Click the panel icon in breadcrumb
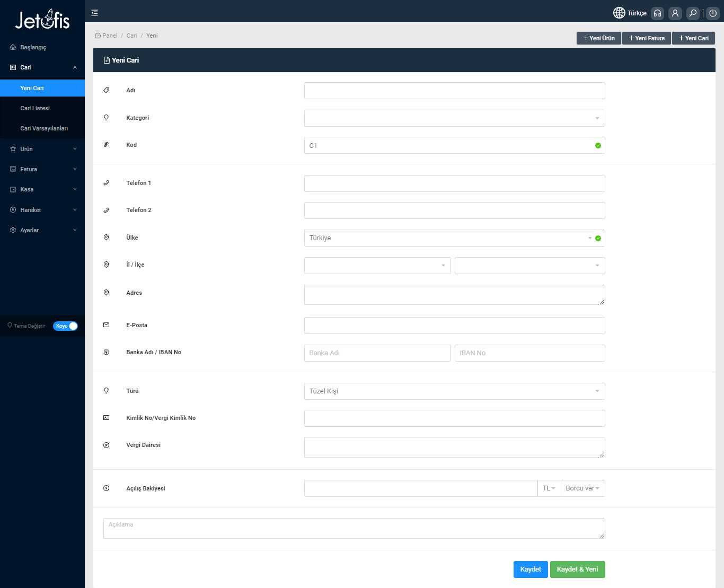This screenshot has height=588, width=724. tap(98, 36)
